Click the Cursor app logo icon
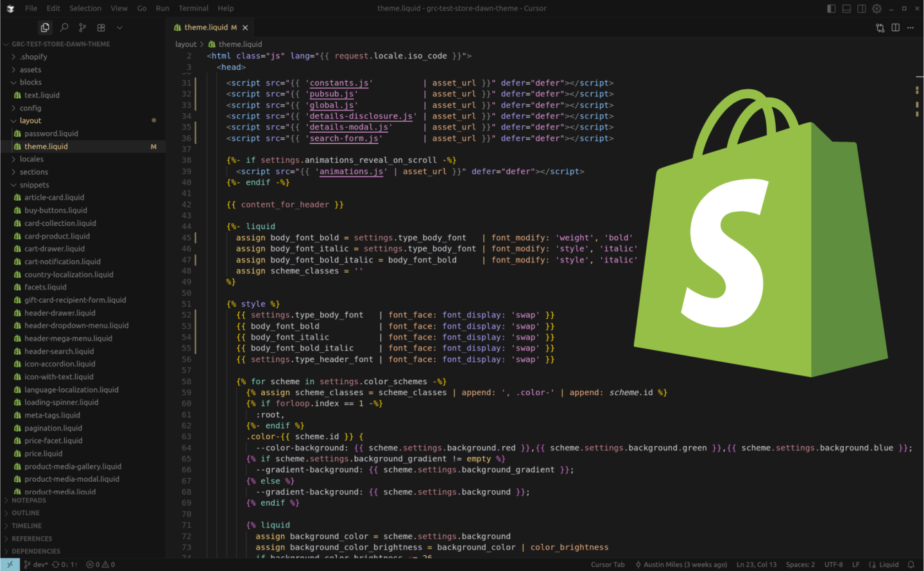 tap(10, 8)
